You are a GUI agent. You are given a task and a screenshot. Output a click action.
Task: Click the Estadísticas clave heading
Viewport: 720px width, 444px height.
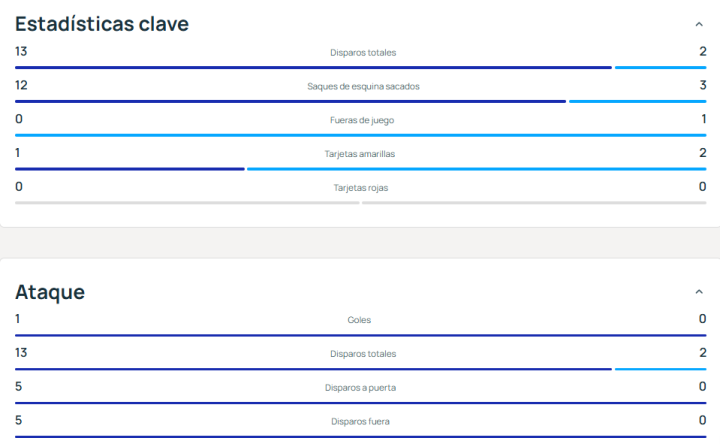coord(101,24)
